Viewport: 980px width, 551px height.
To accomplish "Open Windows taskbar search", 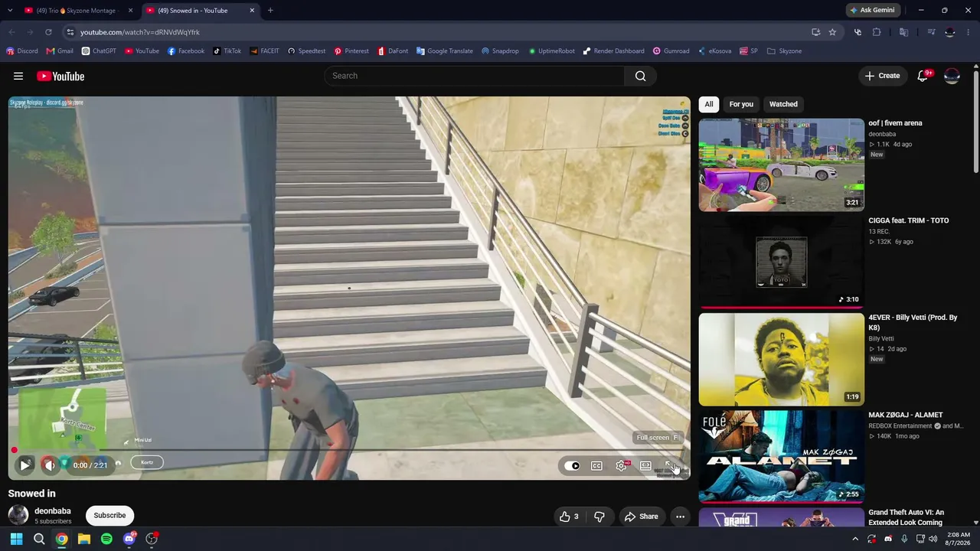I will 39,539.
